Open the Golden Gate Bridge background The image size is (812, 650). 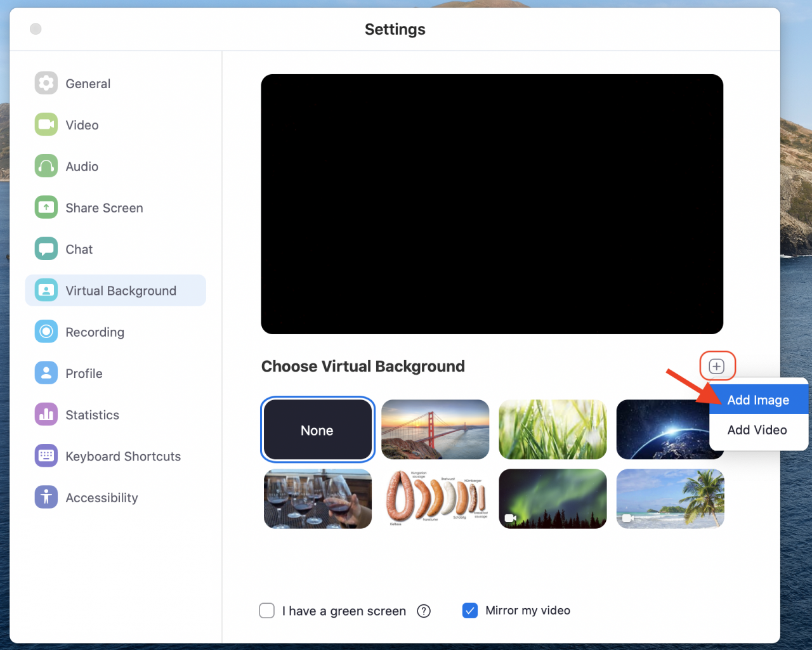point(435,429)
